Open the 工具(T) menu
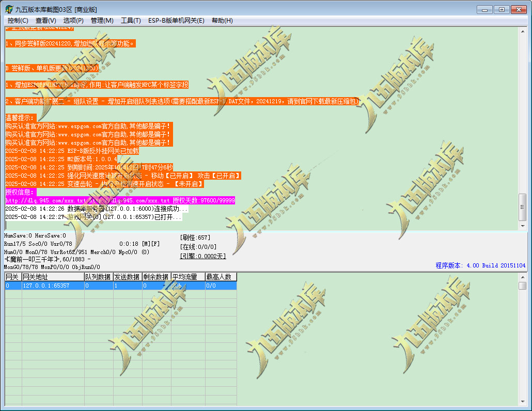Viewport: 532px width, 411px height. [131, 21]
